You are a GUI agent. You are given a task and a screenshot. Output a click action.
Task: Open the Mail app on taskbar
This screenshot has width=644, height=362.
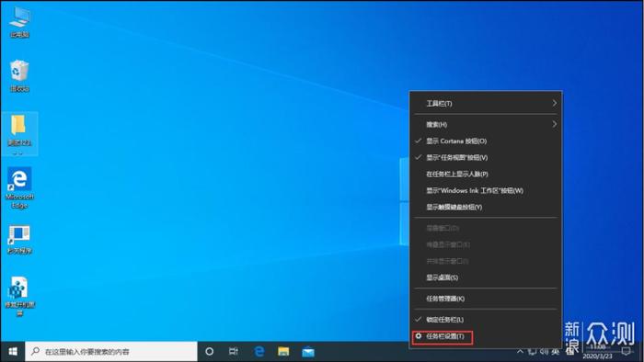pos(308,351)
